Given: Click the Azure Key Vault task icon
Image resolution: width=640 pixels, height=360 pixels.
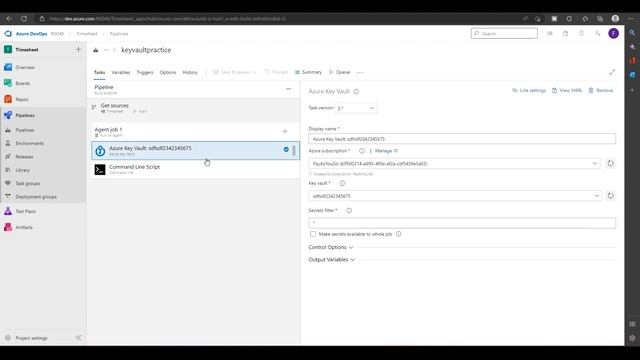Looking at the screenshot, I should [x=100, y=151].
